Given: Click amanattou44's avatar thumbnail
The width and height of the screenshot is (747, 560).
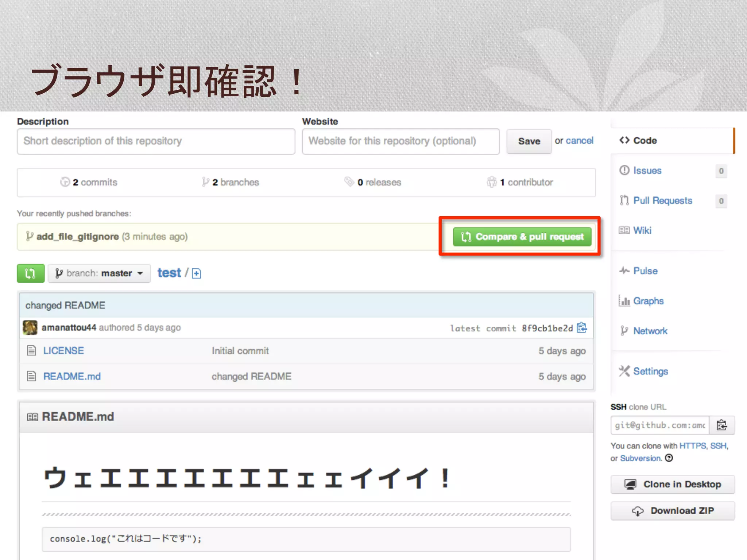Looking at the screenshot, I should 30,327.
